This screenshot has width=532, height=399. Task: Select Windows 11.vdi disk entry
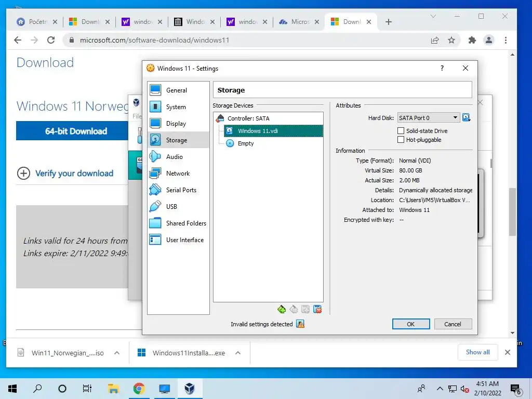click(273, 131)
